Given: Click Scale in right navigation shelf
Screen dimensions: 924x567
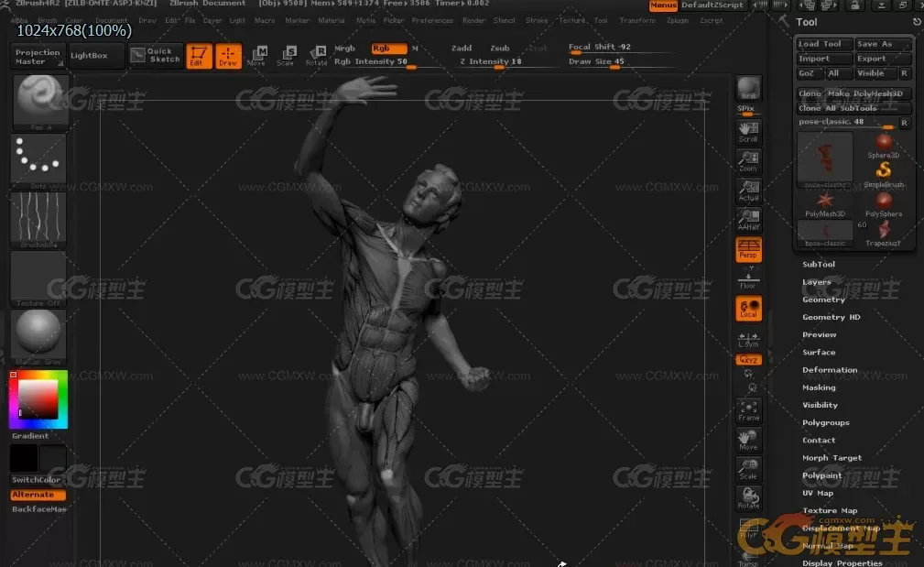Looking at the screenshot, I should tap(748, 469).
